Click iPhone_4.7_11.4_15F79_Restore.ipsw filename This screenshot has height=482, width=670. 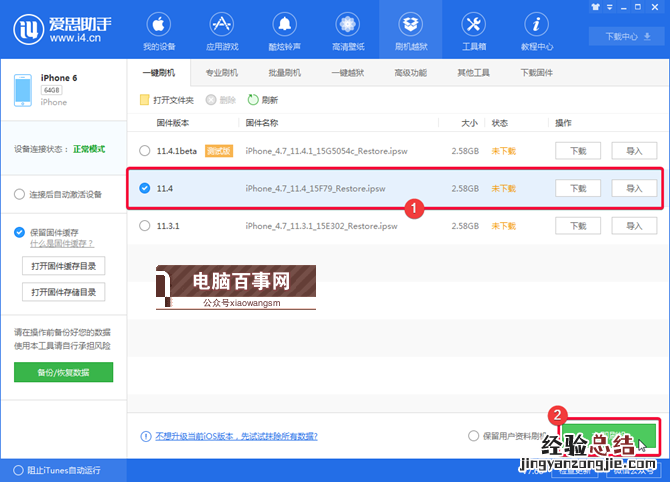[x=315, y=188]
